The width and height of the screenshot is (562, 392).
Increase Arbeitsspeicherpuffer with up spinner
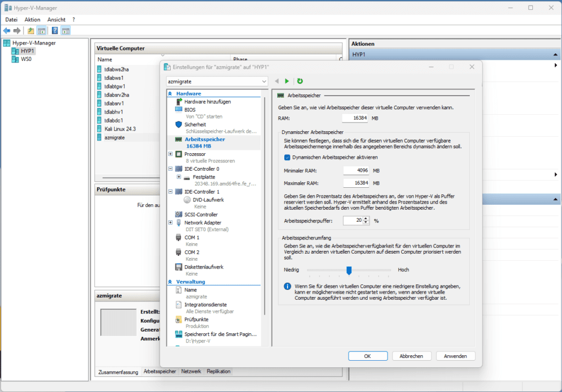pyautogui.click(x=366, y=219)
